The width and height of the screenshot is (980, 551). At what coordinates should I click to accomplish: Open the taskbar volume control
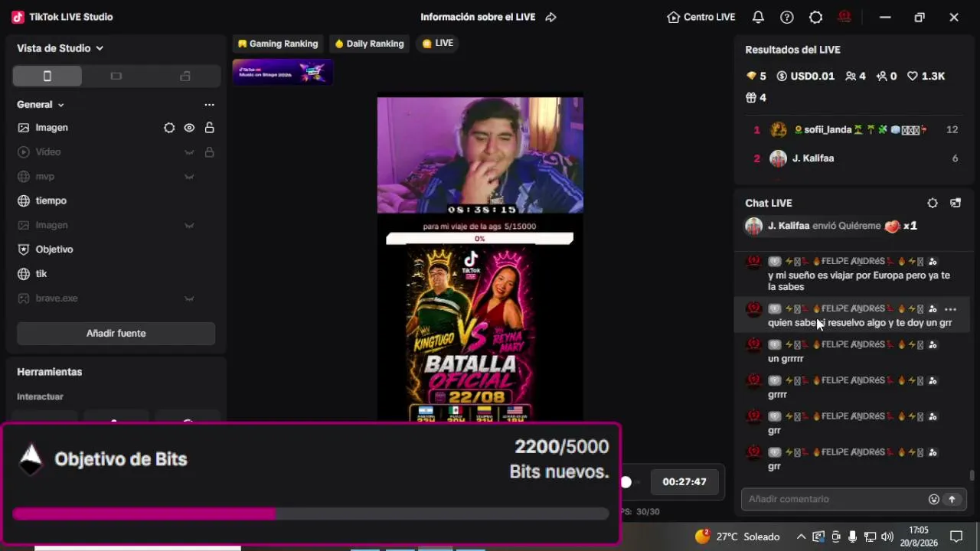[887, 536]
